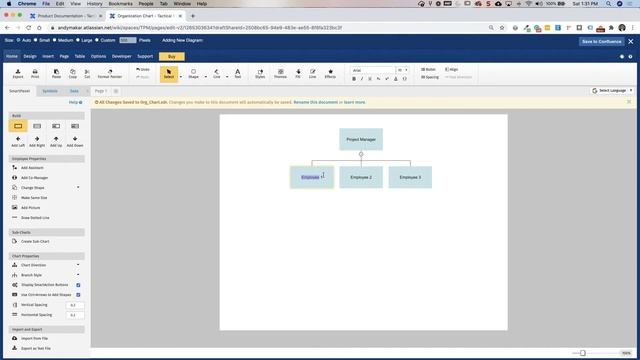Viewport: 640px width, 360px height.
Task: Click the Paste icon
Action: [56, 73]
